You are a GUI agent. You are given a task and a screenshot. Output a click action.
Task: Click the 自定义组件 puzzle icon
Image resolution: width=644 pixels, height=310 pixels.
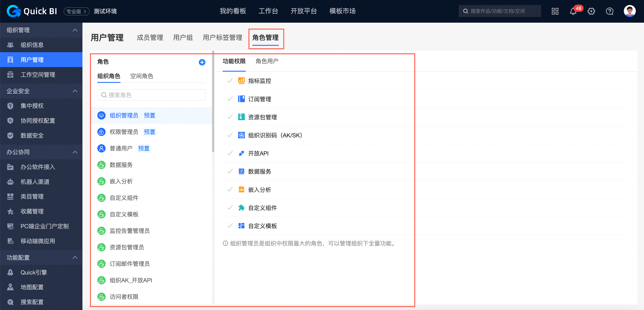point(241,208)
